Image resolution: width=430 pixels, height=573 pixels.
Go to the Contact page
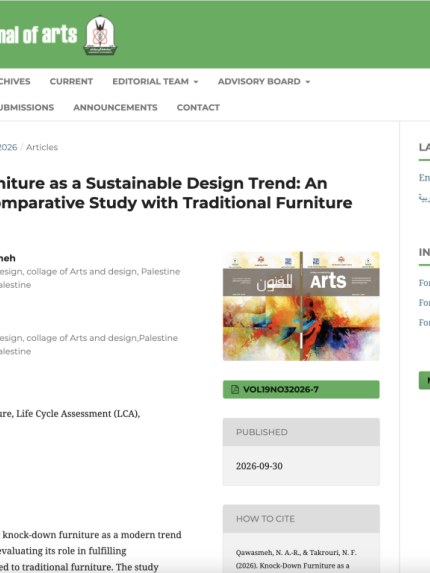[198, 107]
